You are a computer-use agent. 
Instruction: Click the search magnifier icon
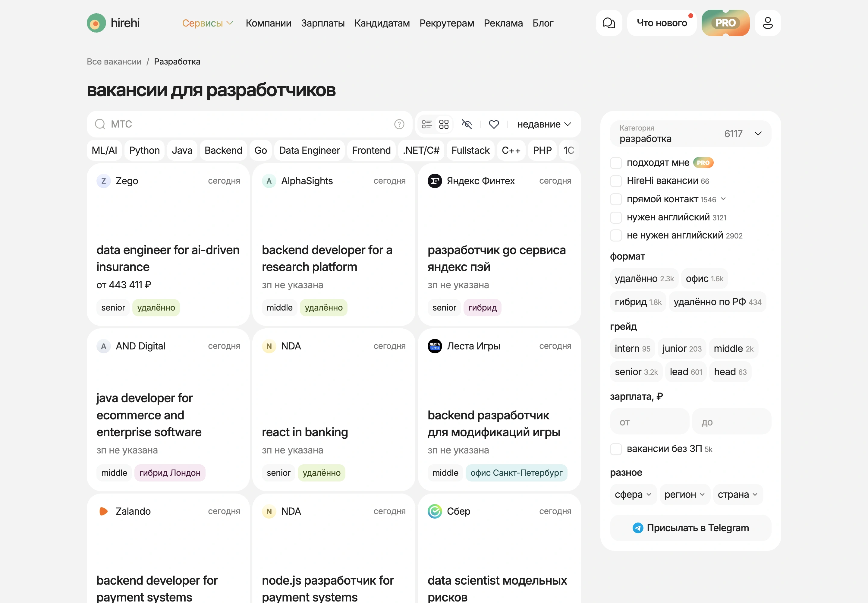(x=100, y=124)
